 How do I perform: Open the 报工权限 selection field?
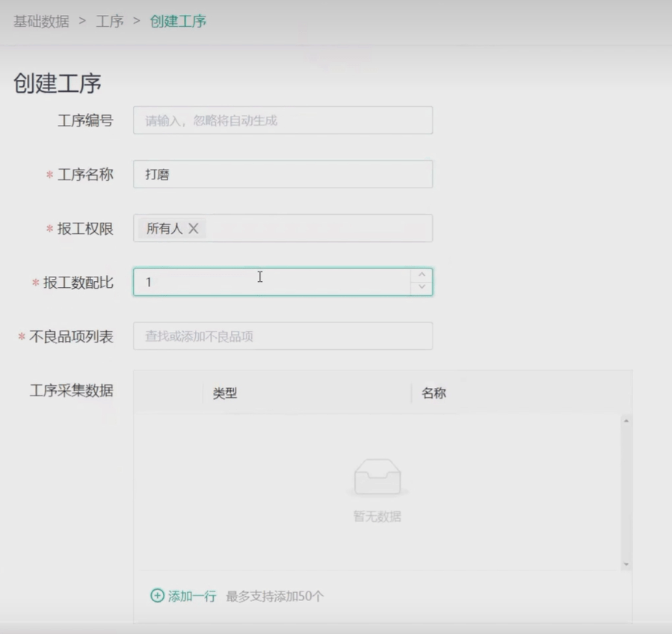pyautogui.click(x=318, y=229)
